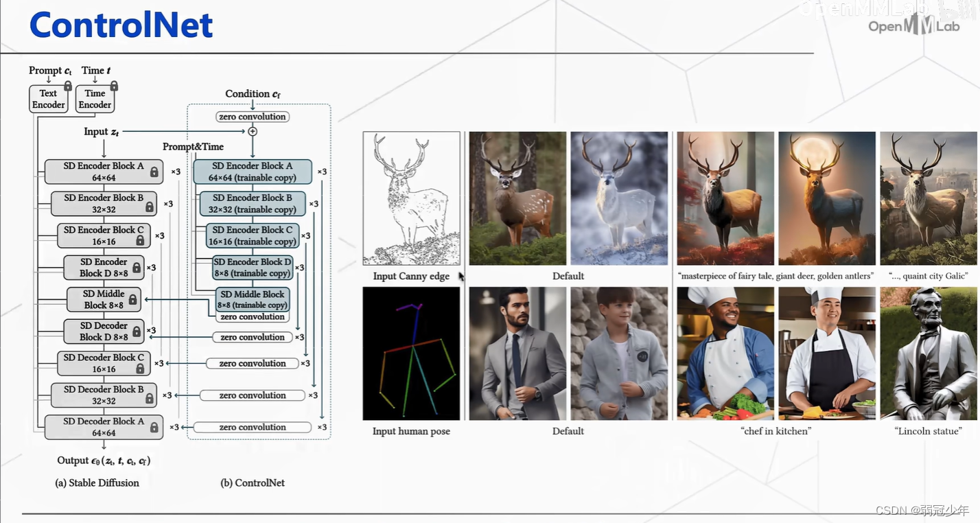Select the Time Encoder box
This screenshot has width=980, height=523.
[x=95, y=99]
